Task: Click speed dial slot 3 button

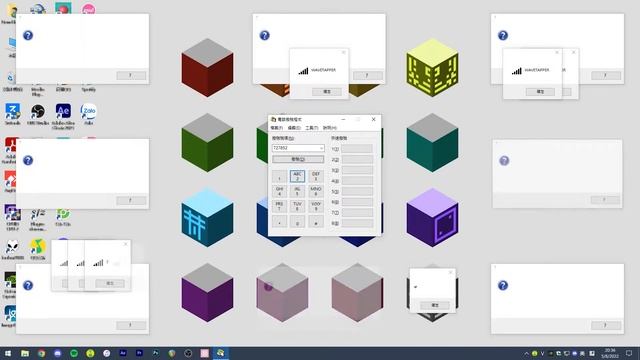Action: 357,170
